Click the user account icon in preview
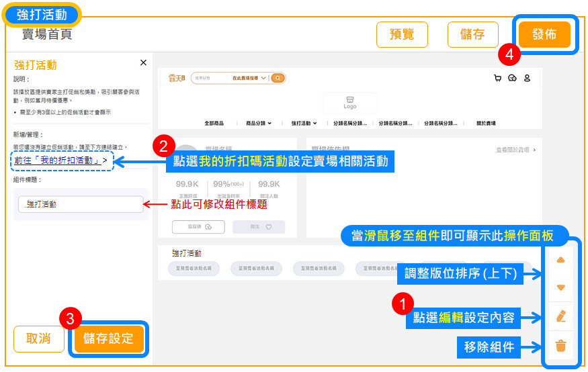 [x=527, y=78]
